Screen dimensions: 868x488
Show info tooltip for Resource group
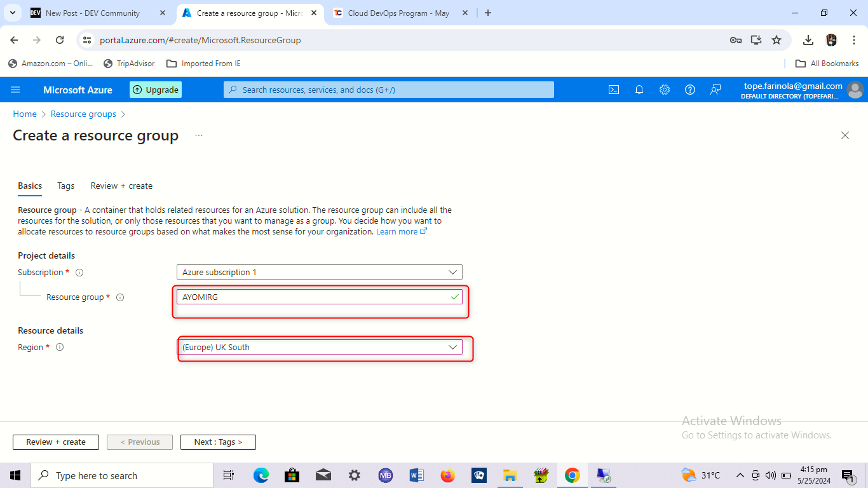click(120, 297)
